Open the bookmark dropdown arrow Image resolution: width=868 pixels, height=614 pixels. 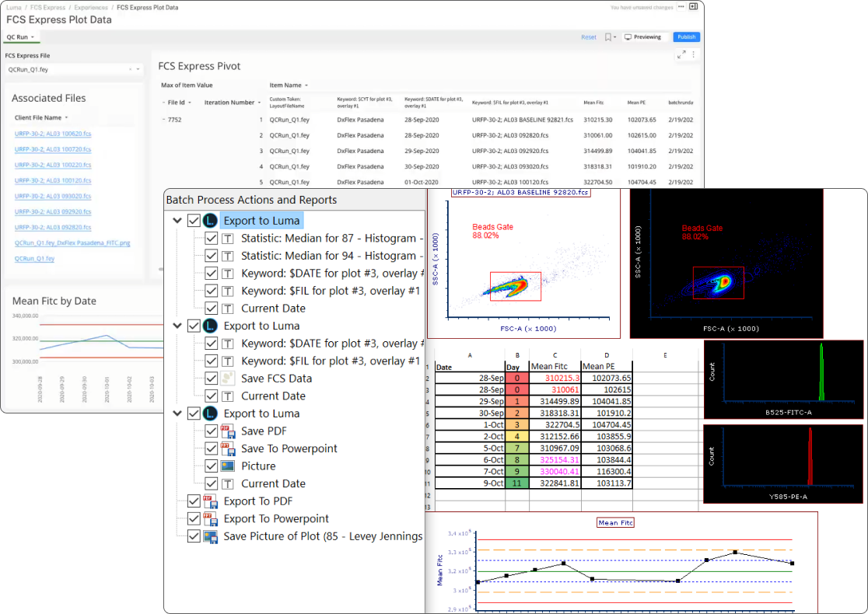pos(615,37)
